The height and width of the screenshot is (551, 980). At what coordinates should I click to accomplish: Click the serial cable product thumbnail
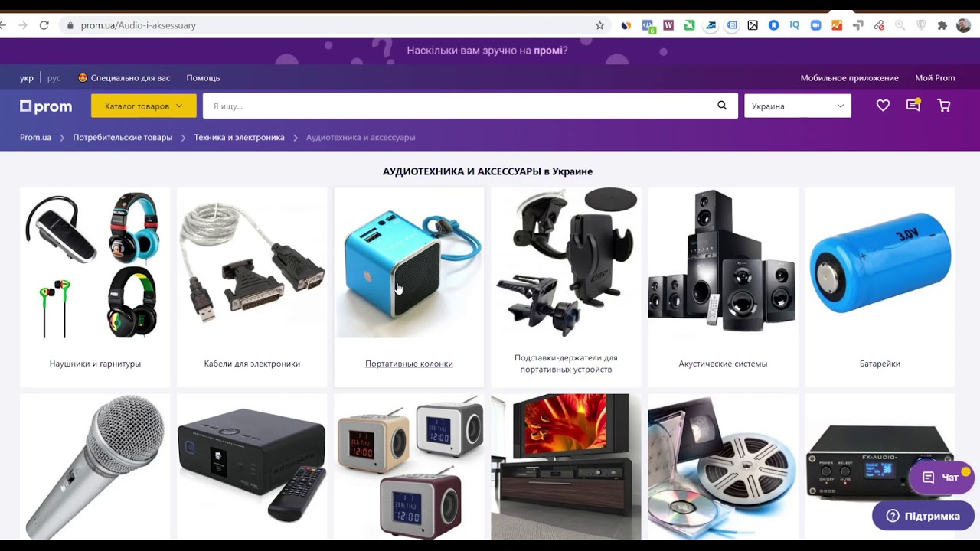pos(252,263)
